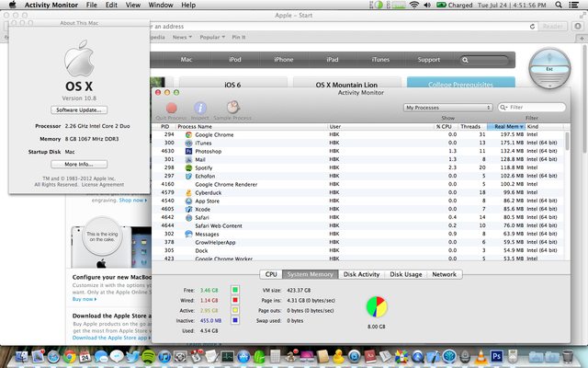Open iTunes from the Dock
588x368 pixels.
click(x=164, y=356)
